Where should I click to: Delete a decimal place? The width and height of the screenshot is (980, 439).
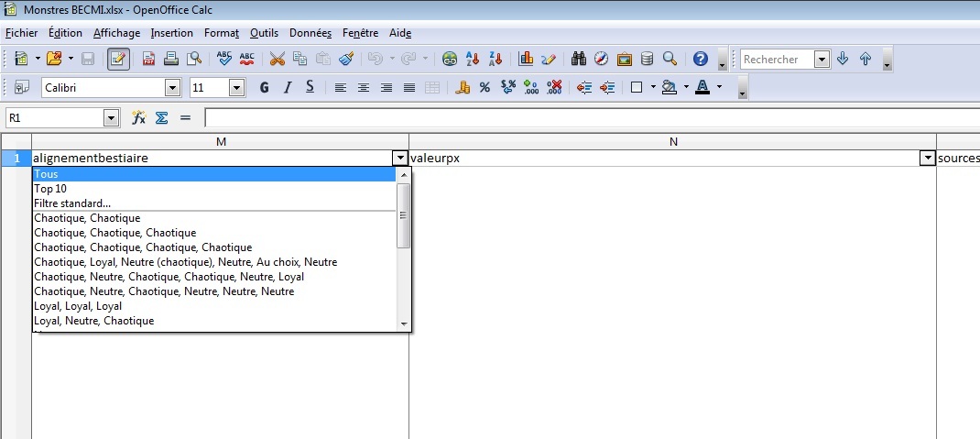tap(554, 88)
